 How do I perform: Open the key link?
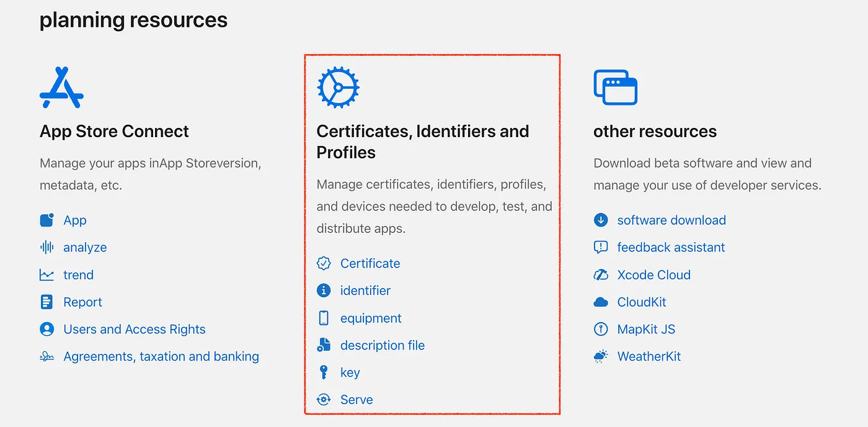point(350,373)
